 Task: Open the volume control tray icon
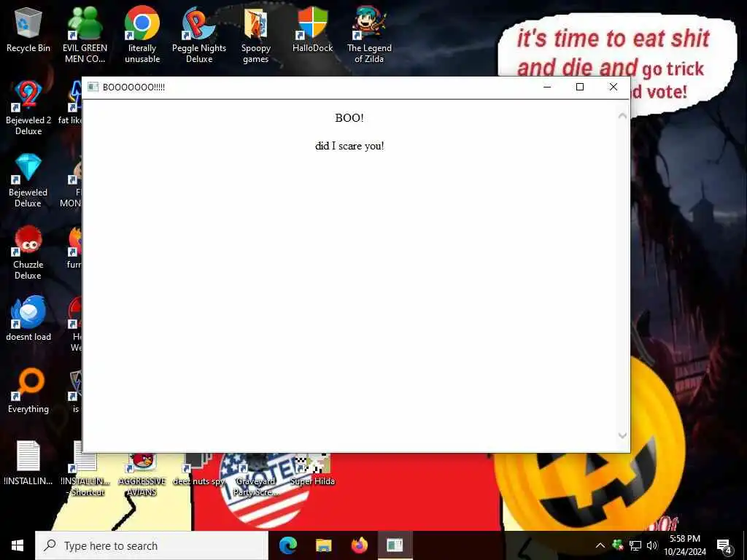click(x=652, y=545)
